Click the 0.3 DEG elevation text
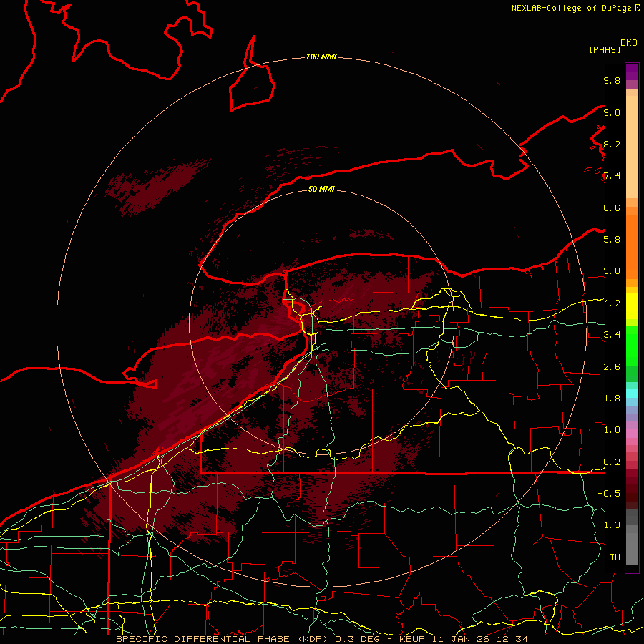 coord(357,639)
